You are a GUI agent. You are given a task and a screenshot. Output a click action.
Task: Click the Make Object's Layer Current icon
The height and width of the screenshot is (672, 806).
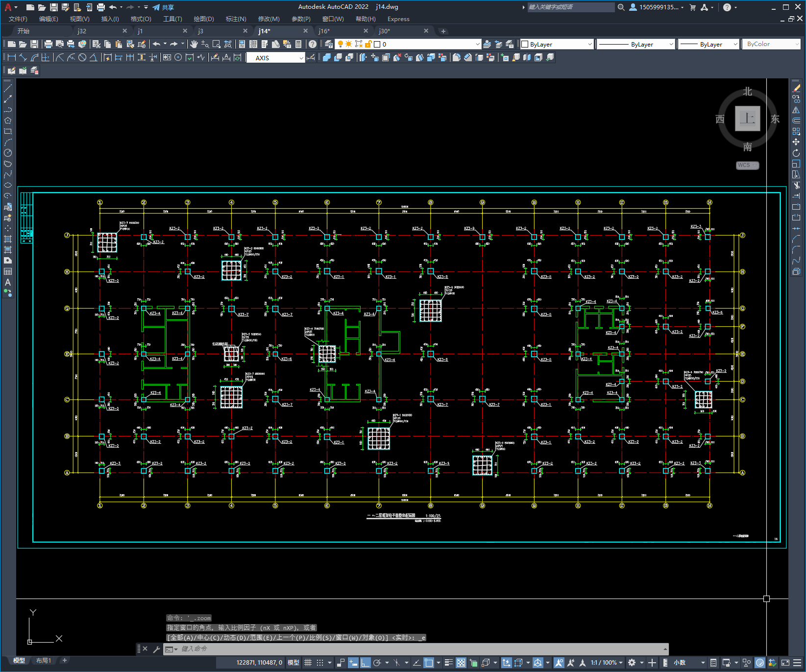[487, 44]
